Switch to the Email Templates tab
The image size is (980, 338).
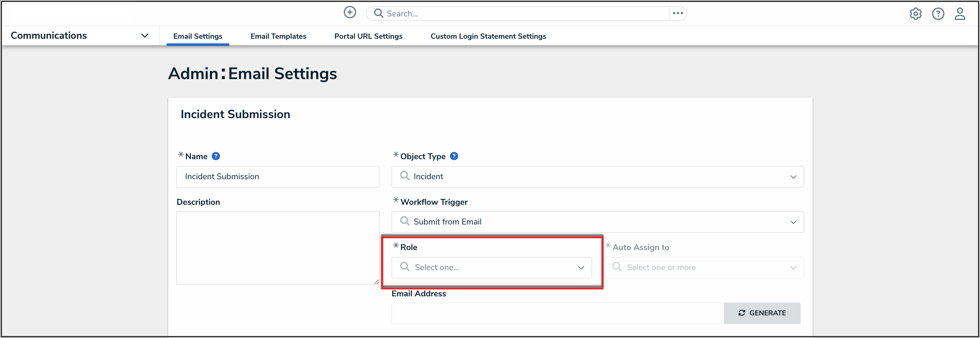(278, 36)
